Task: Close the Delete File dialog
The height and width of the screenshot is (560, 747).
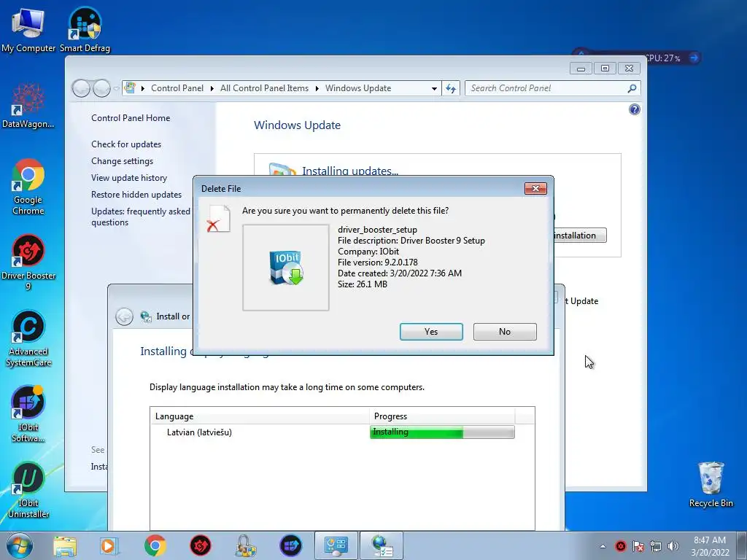Action: tap(535, 189)
